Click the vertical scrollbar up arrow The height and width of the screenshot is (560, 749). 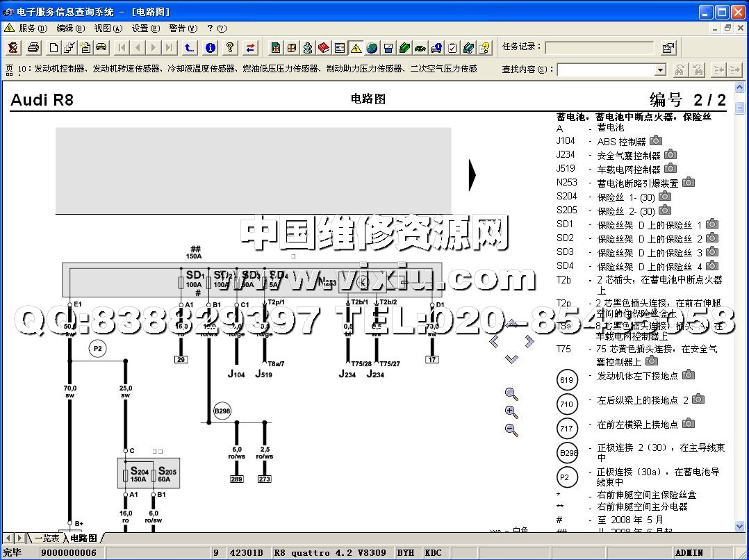tap(739, 88)
